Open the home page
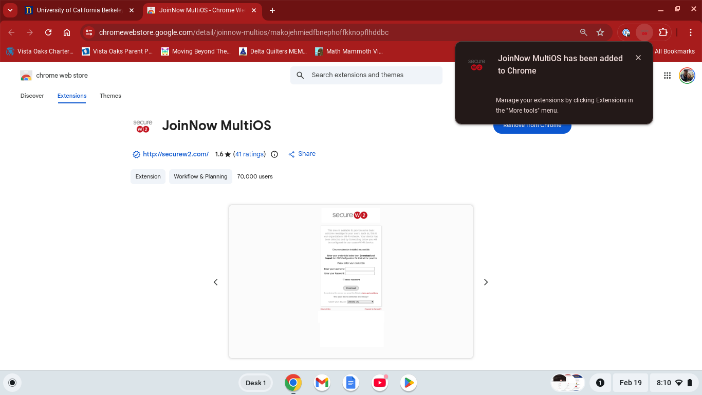This screenshot has height=395, width=702. point(67,32)
